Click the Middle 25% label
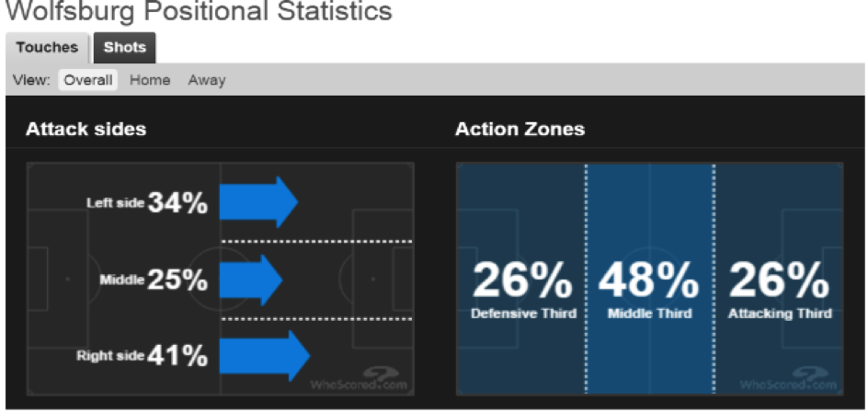868x411 pixels. point(154,280)
